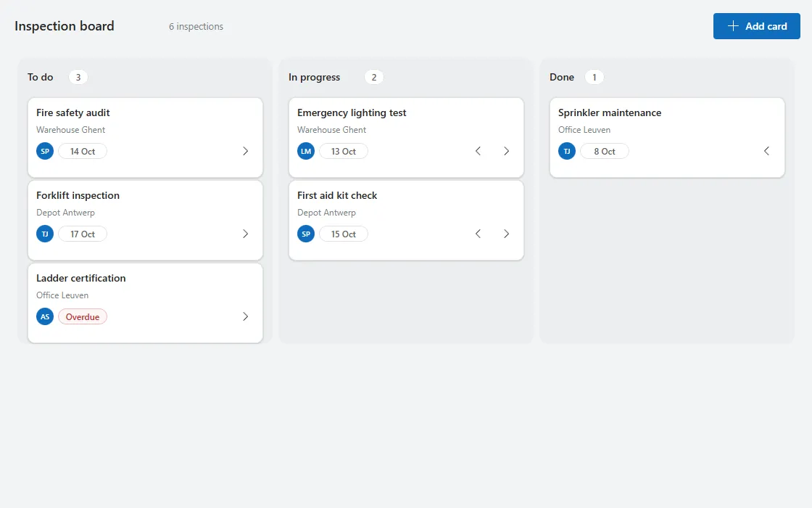Click the To do column heading
This screenshot has width=812, height=508.
pyautogui.click(x=41, y=77)
